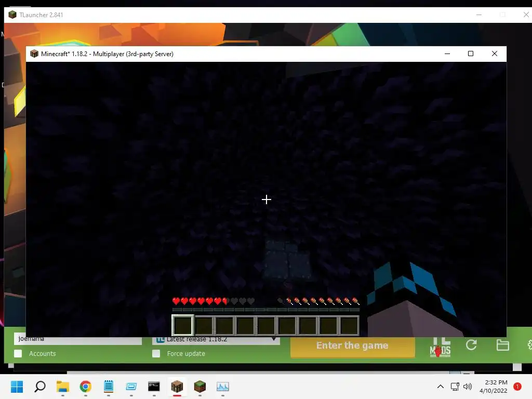Screen dimensions: 532x399
Task: Click the Enter the game button
Action: click(x=353, y=347)
